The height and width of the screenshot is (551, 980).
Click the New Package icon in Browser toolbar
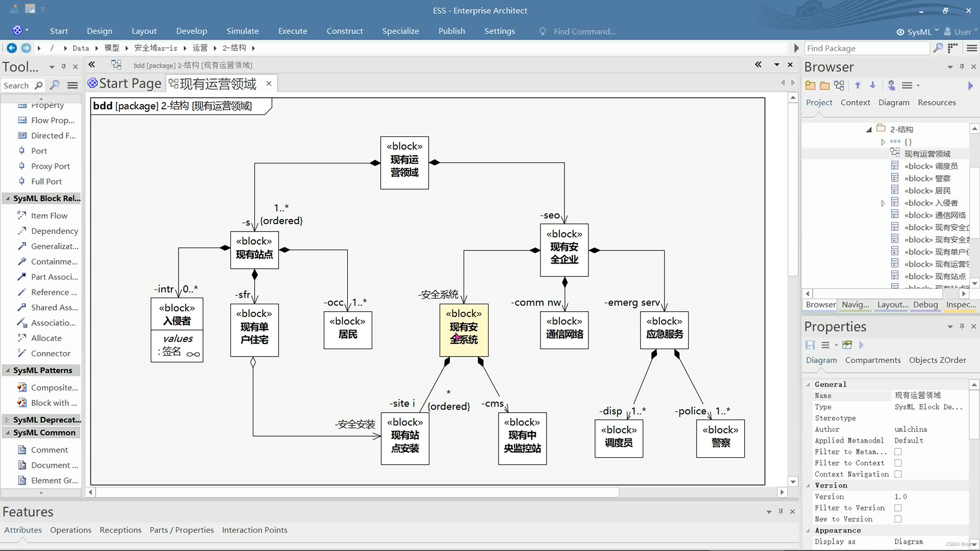[810, 85]
